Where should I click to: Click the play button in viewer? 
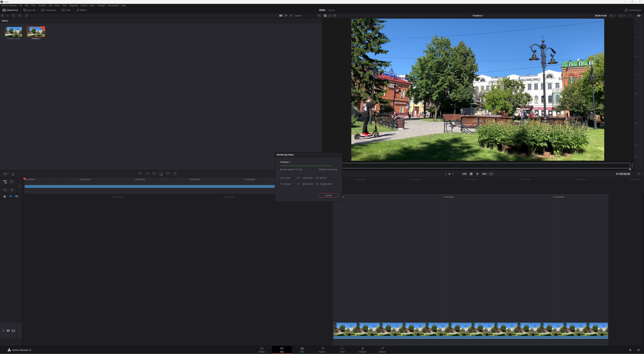click(477, 174)
